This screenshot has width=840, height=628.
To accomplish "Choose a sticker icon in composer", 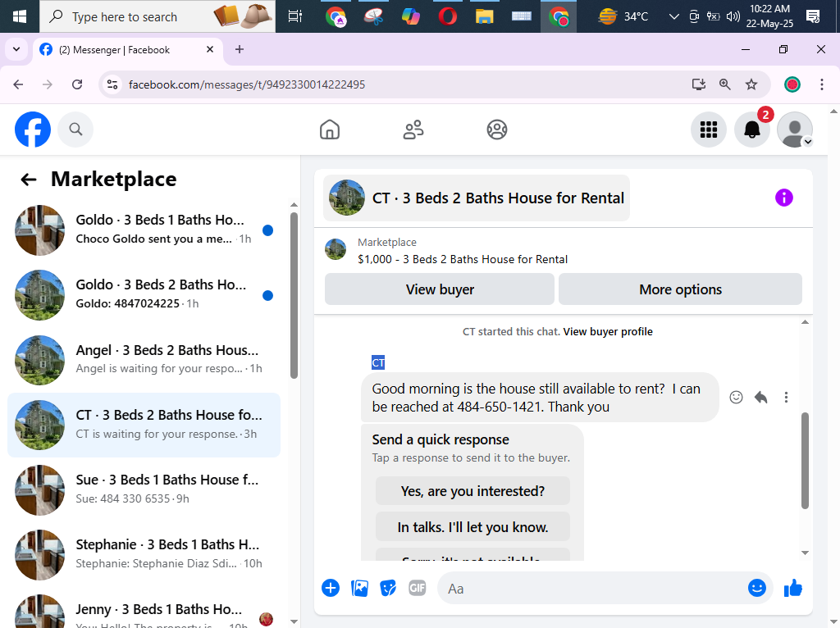I will point(388,588).
